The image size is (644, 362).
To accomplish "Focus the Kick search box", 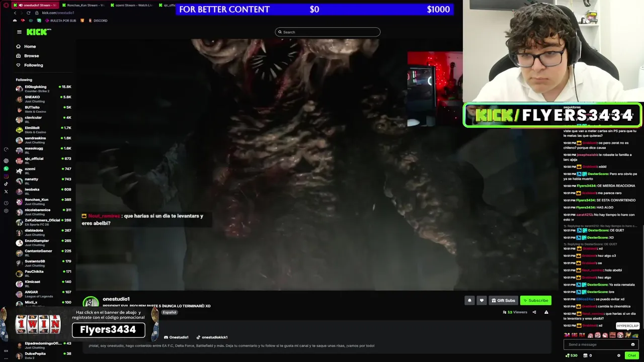I will tap(328, 32).
